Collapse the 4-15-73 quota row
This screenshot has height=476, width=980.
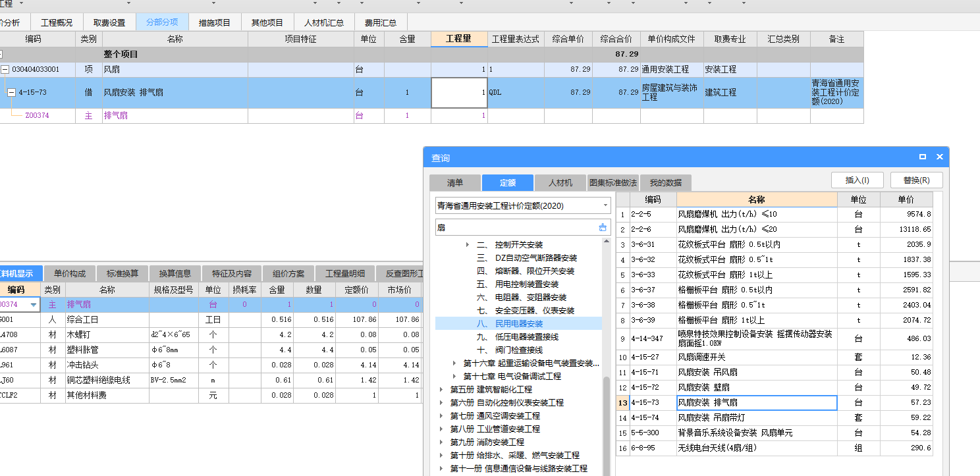11,93
